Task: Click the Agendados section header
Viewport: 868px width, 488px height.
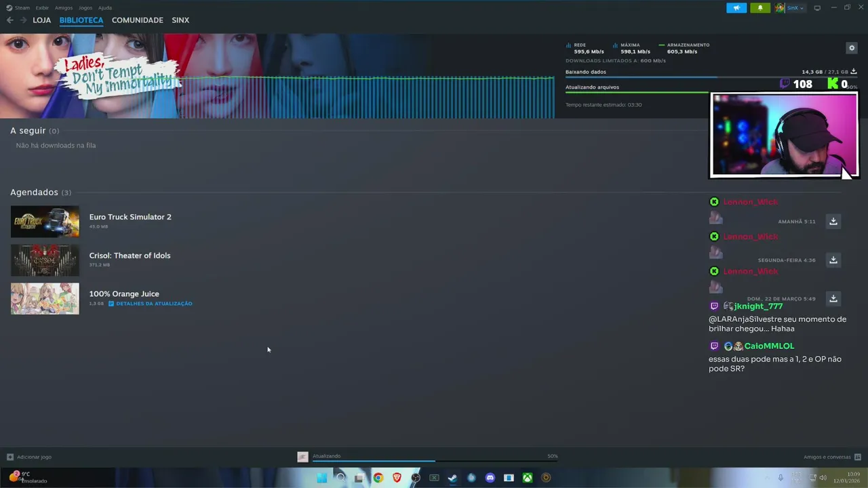Action: (x=41, y=192)
